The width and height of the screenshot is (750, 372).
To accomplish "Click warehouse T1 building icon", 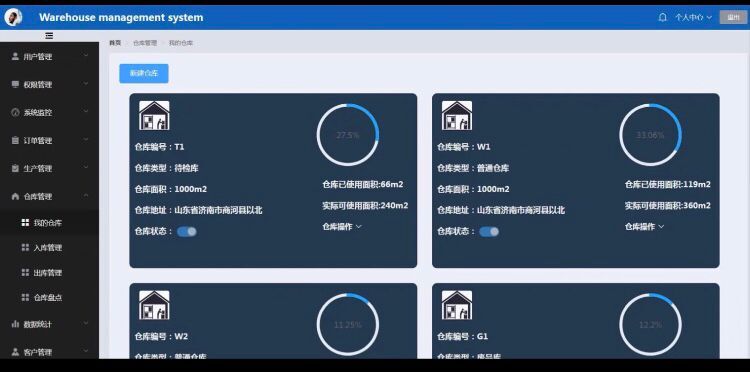I will point(154,115).
